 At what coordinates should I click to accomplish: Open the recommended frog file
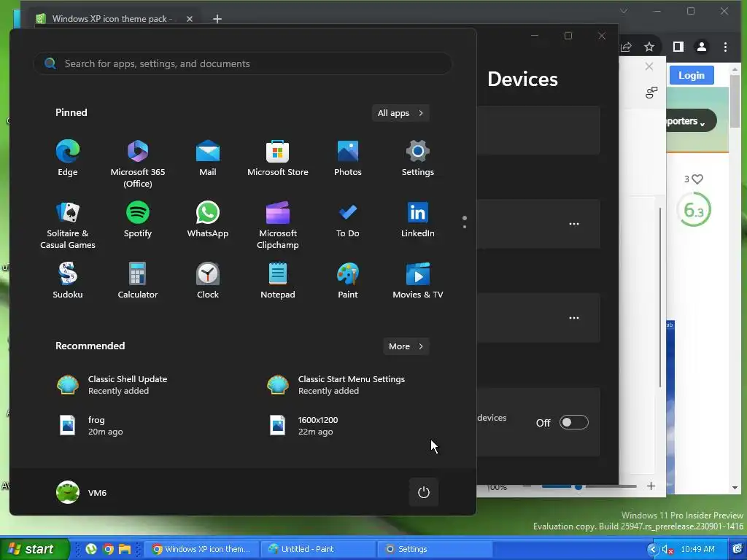tap(90, 426)
